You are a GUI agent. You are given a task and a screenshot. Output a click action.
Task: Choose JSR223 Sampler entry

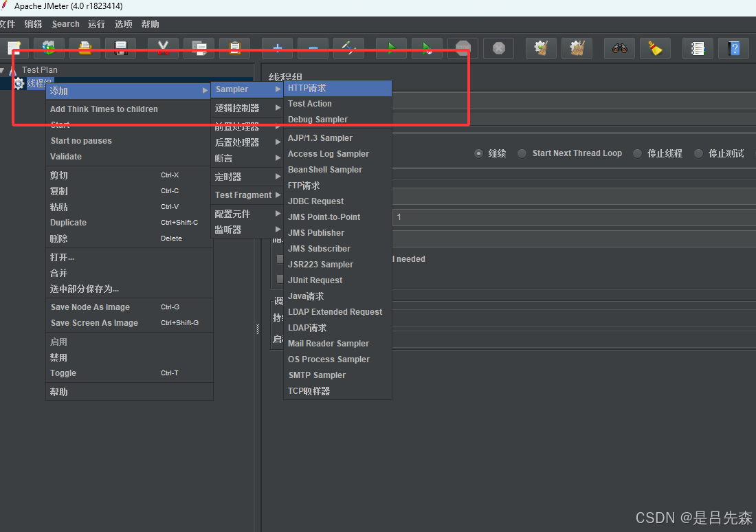click(x=337, y=265)
